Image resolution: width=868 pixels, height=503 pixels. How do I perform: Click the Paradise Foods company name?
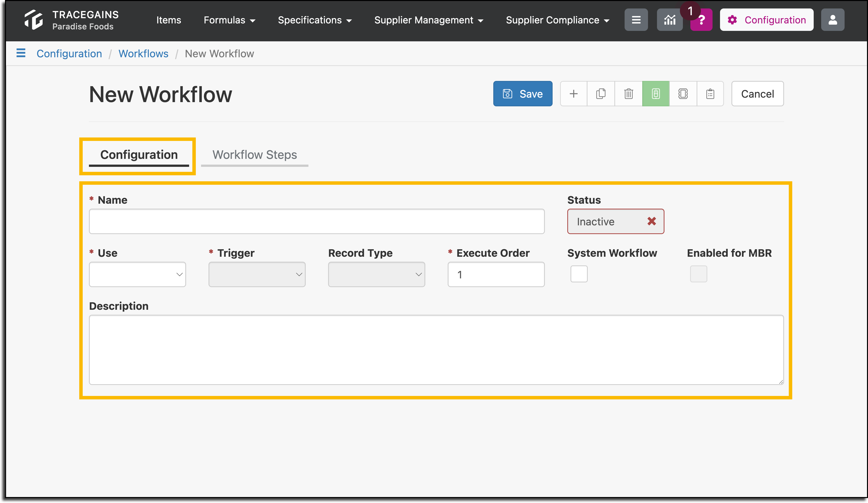[x=83, y=26]
